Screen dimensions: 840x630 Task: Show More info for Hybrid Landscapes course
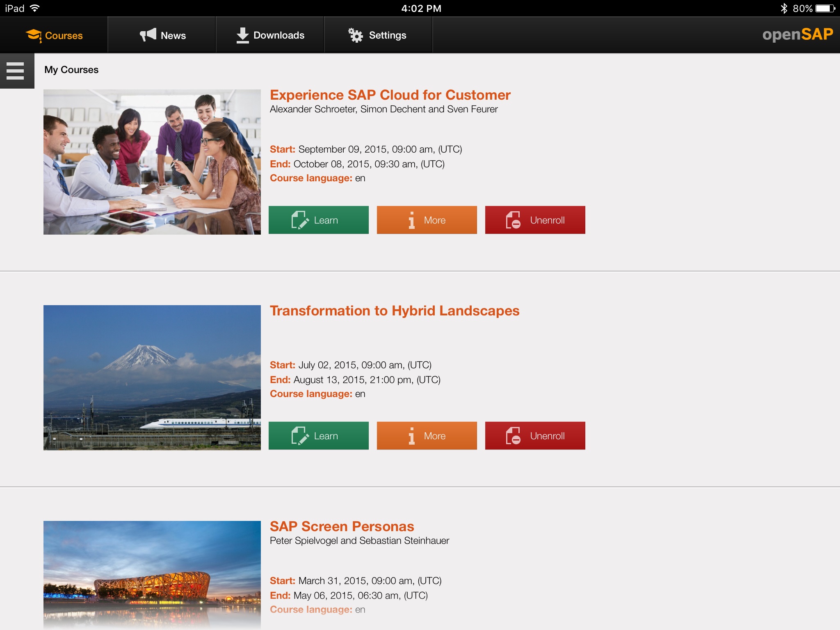427,436
